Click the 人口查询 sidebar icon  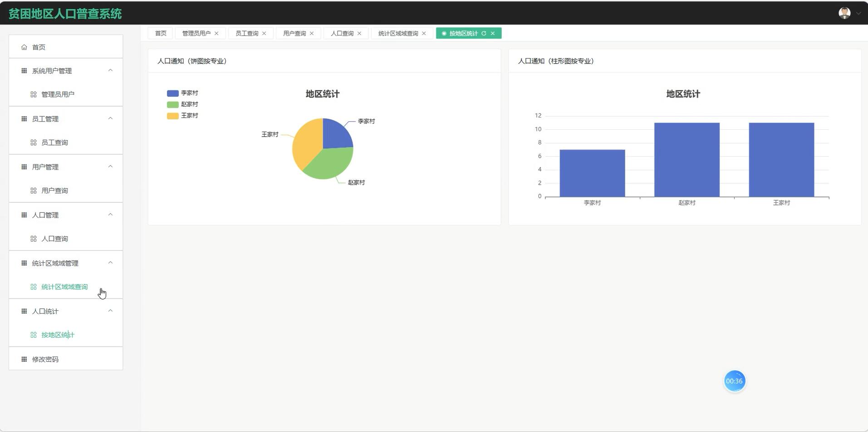pos(33,238)
